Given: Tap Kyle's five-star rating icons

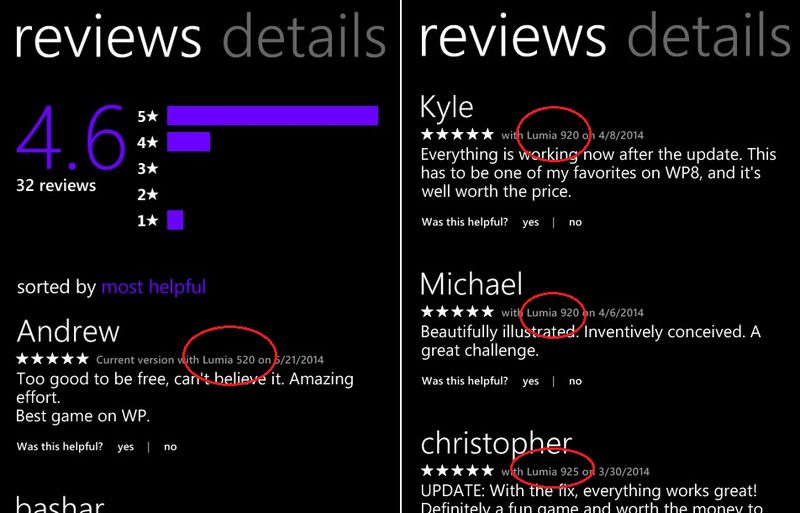Looking at the screenshot, I should click(457, 134).
